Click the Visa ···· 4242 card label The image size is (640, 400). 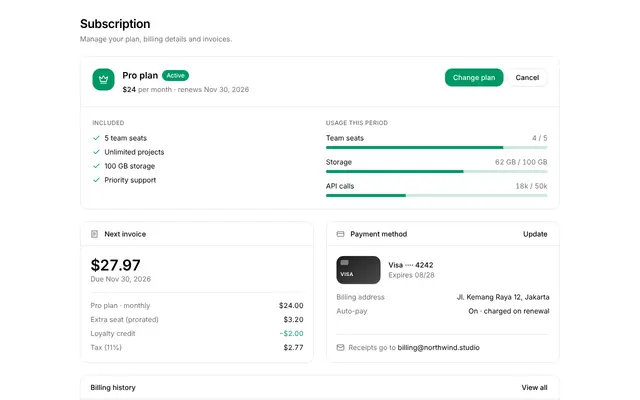(x=411, y=265)
